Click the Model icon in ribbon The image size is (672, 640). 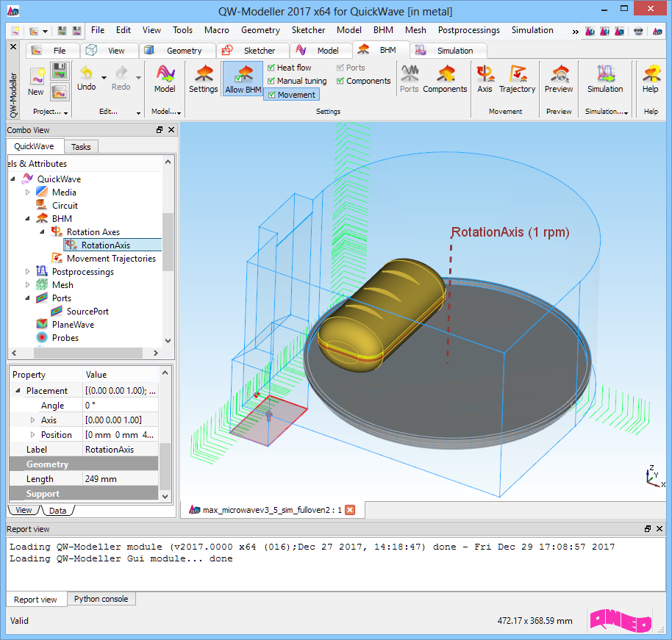pos(165,79)
